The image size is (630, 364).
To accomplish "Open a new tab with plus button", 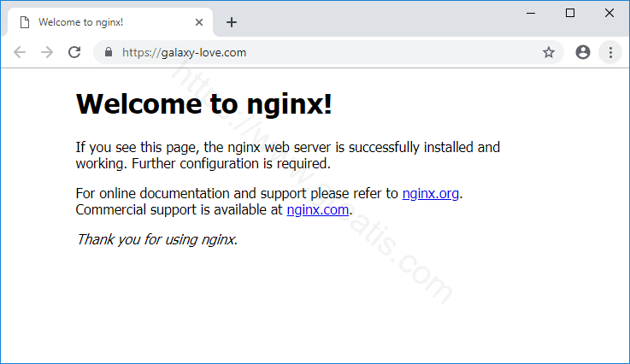I will [232, 22].
